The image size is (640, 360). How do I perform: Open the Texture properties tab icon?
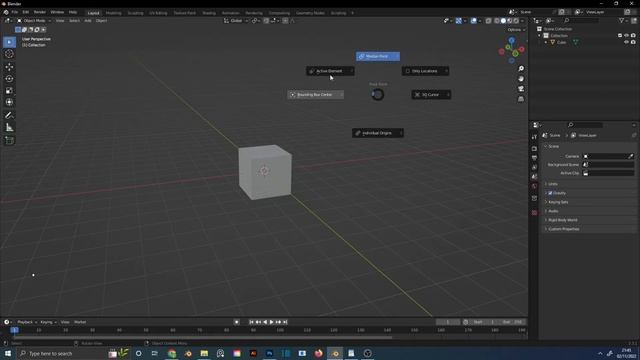[x=534, y=213]
